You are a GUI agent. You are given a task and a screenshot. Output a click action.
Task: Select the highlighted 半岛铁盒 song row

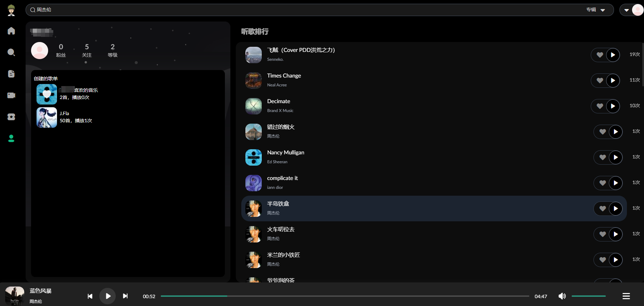click(x=434, y=209)
